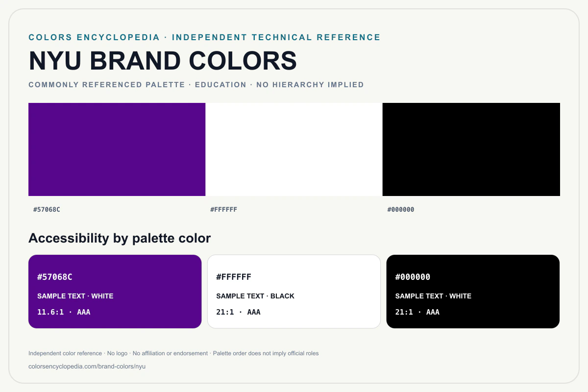Image resolution: width=588 pixels, height=392 pixels.
Task: Click the Colors Encyclopedia header line
Action: (x=204, y=37)
